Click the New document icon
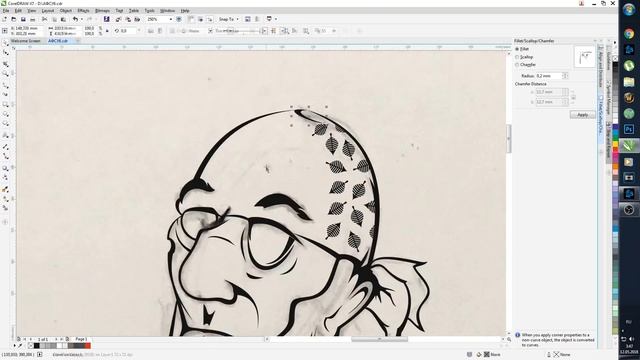This screenshot has width=640, height=360. click(4, 19)
